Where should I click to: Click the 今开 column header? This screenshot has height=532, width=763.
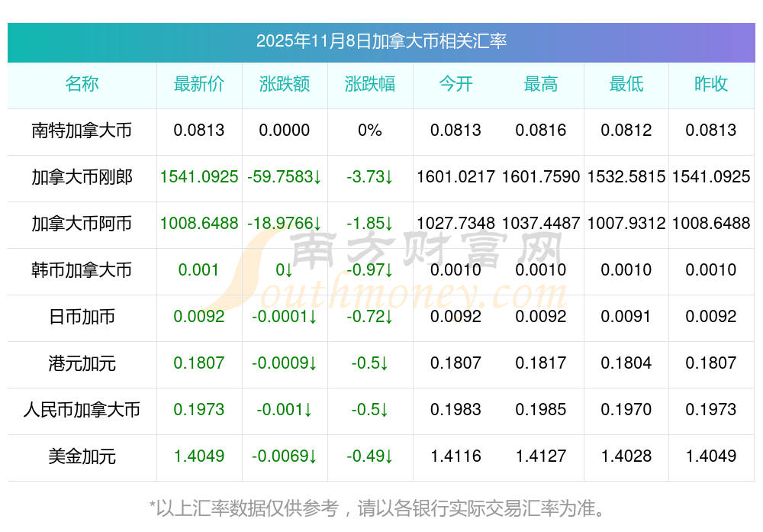456,85
